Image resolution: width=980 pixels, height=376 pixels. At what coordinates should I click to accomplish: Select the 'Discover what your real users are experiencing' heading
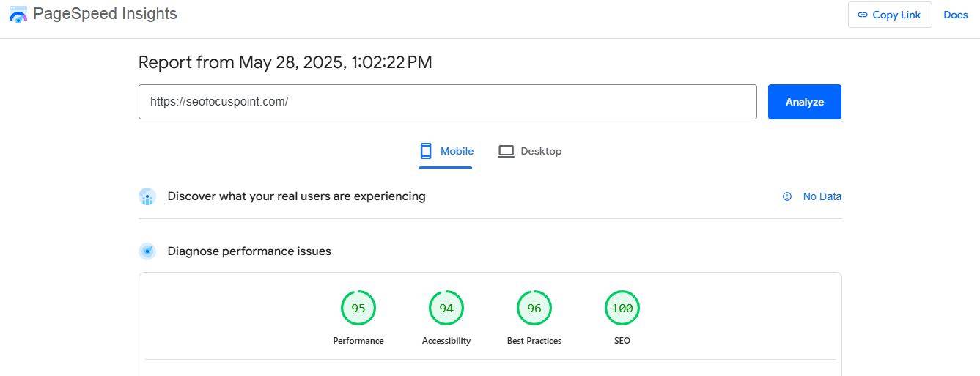tap(296, 196)
